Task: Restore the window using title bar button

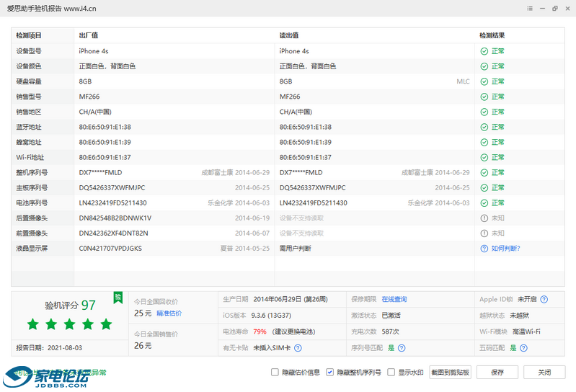Action: [x=554, y=9]
